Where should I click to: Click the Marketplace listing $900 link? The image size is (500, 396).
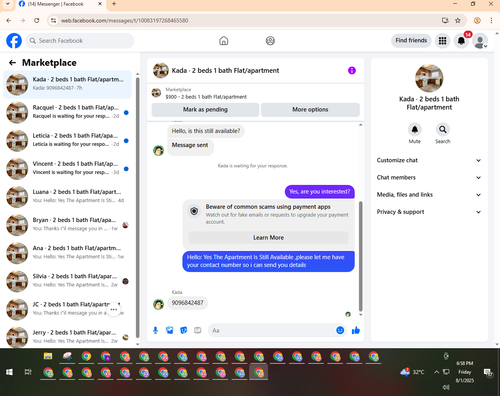coord(206,97)
